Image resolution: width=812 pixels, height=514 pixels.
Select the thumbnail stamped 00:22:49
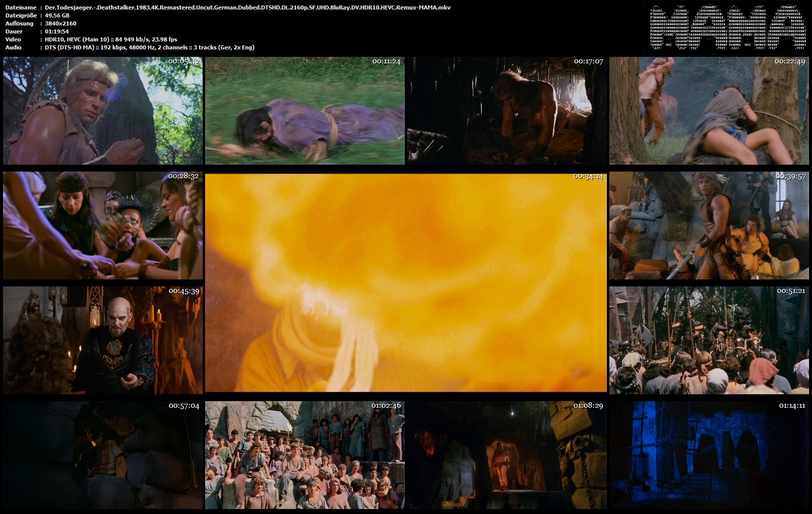click(x=709, y=110)
